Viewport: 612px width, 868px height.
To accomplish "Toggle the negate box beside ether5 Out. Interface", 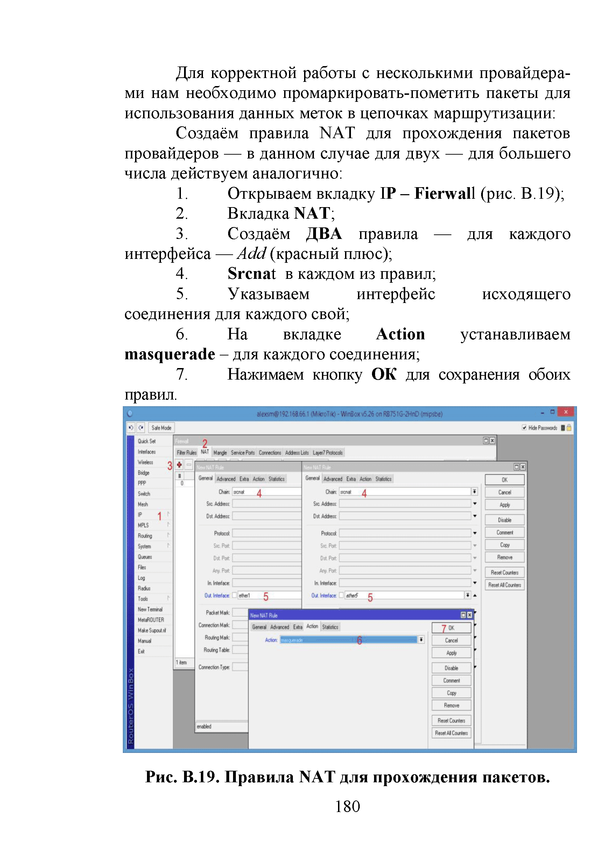I will click(342, 595).
